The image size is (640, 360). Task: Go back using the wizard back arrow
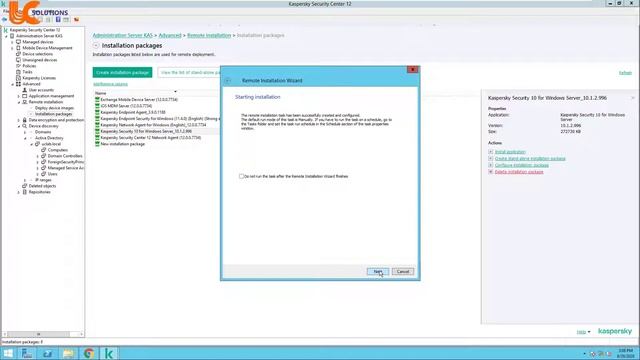tap(228, 81)
